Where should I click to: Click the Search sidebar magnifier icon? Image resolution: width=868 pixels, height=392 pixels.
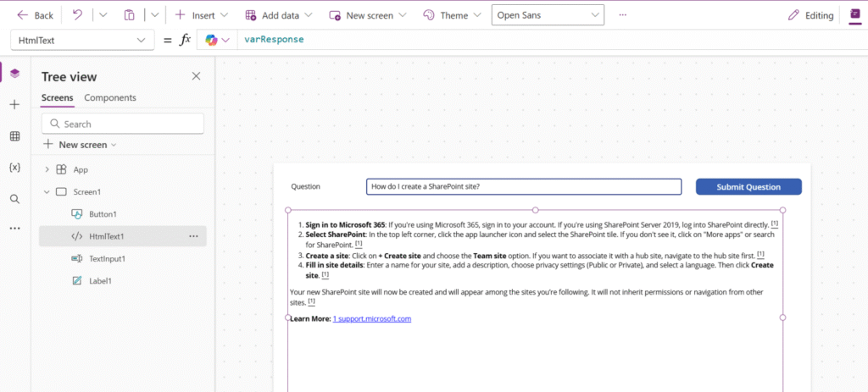tap(15, 199)
